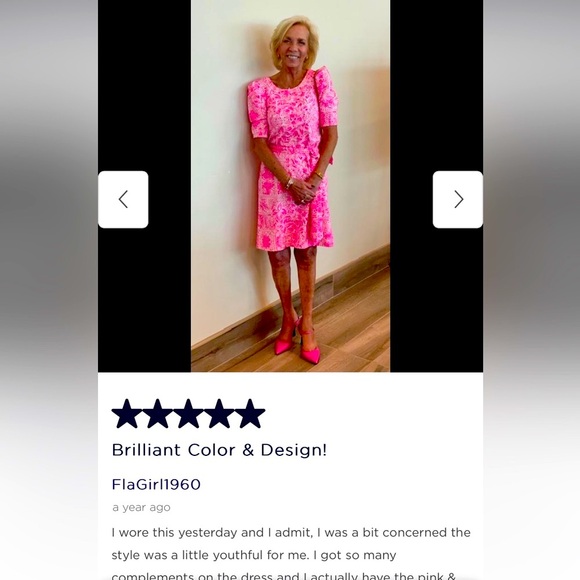Select the fourth rating star

point(219,414)
